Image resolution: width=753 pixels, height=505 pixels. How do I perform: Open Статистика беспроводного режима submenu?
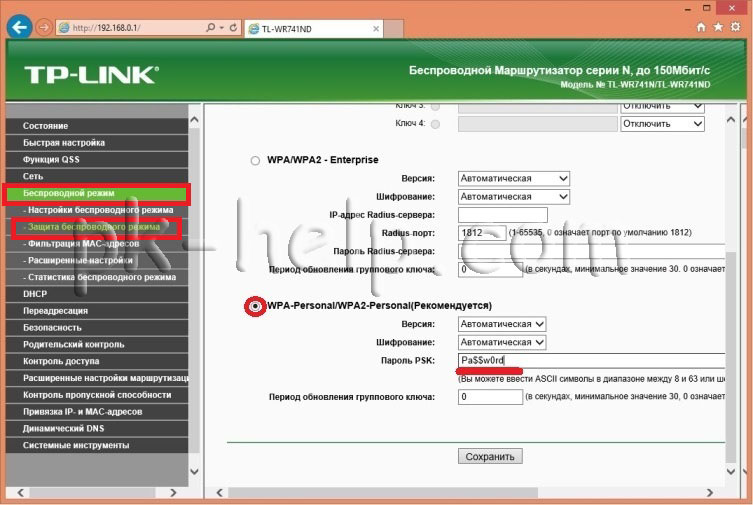[x=97, y=277]
